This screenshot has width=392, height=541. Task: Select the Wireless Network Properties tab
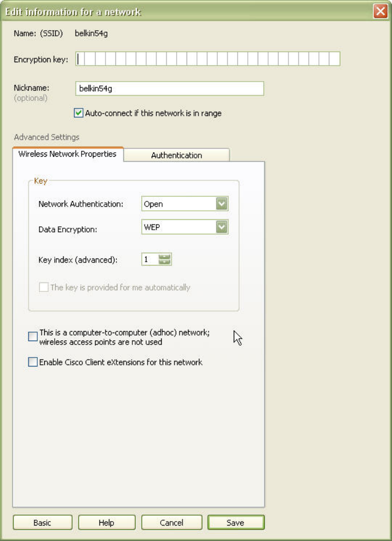[x=68, y=154]
